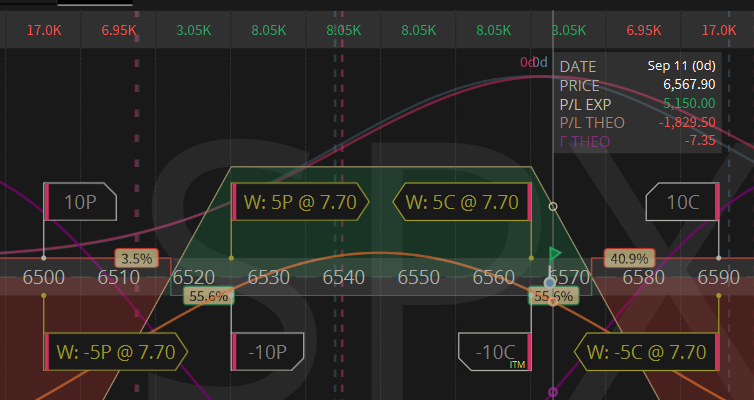Click the 6590 price axis label

(x=719, y=277)
